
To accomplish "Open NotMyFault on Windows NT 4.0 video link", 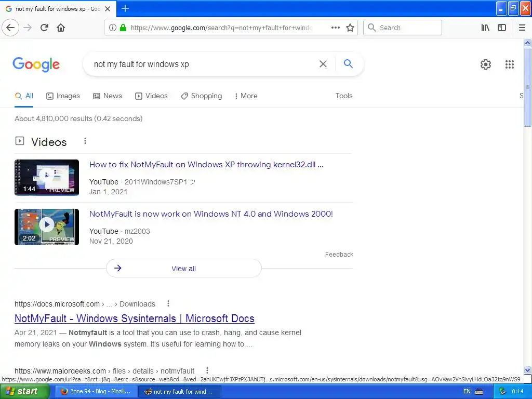I will point(211,214).
